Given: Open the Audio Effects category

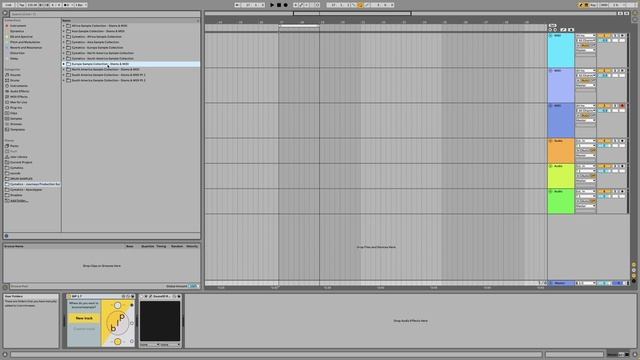Looking at the screenshot, I should pos(19,91).
